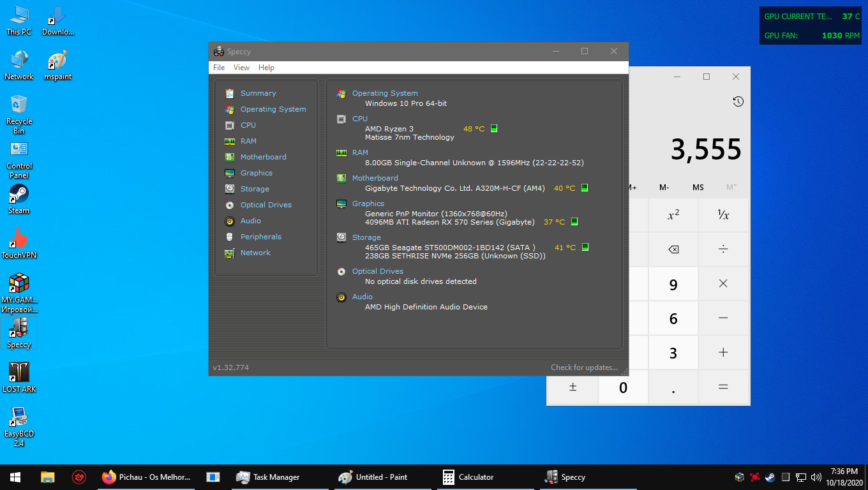This screenshot has height=490, width=868.
Task: Click the 0 key in Calculator
Action: [x=623, y=387]
